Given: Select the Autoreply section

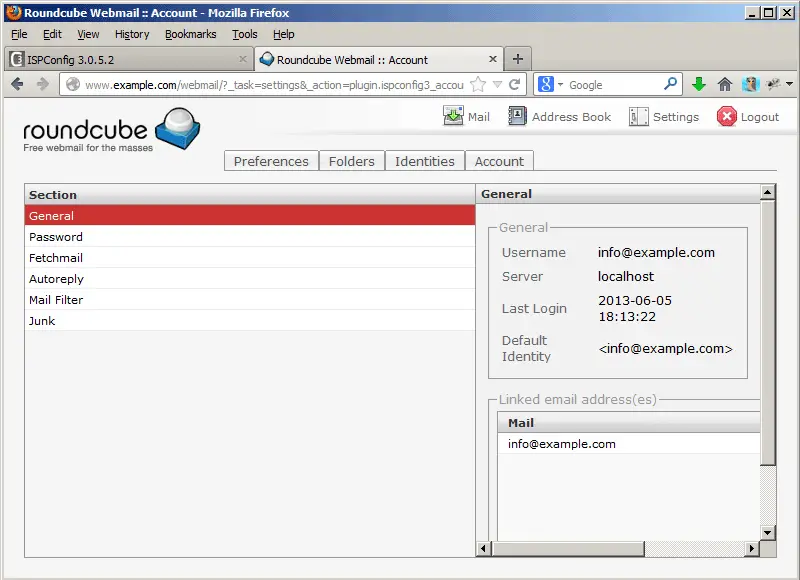Looking at the screenshot, I should (56, 279).
